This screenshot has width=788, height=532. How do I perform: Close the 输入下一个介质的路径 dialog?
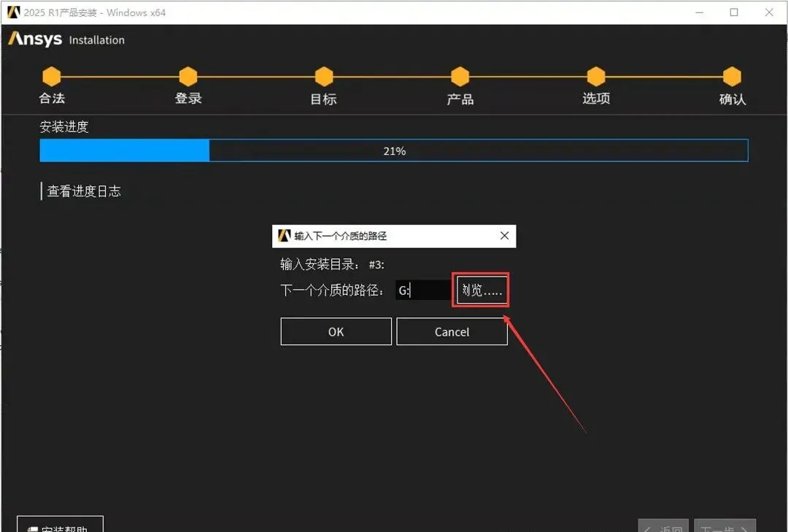[505, 235]
